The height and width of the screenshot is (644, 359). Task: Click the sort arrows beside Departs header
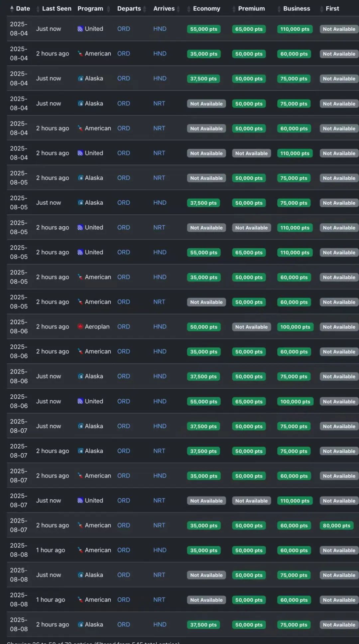point(145,9)
